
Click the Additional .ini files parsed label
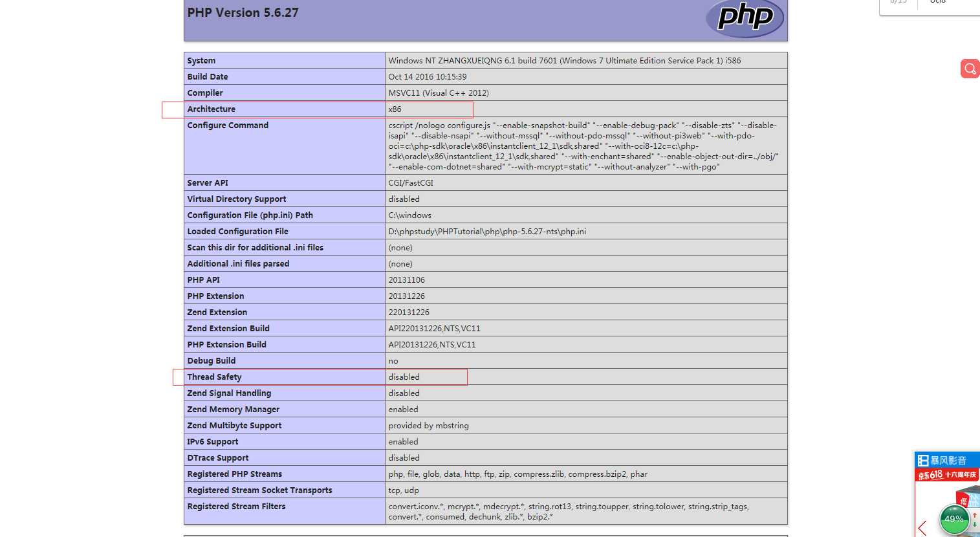238,264
